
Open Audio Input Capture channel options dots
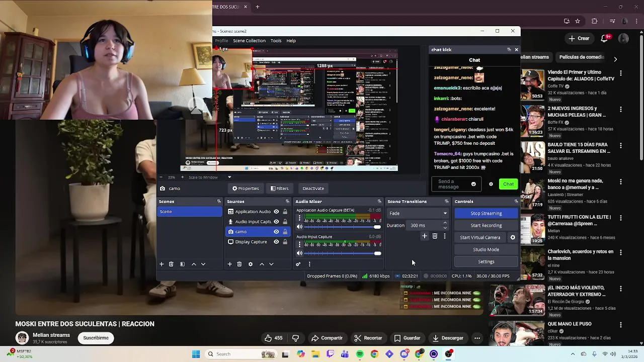point(299,244)
